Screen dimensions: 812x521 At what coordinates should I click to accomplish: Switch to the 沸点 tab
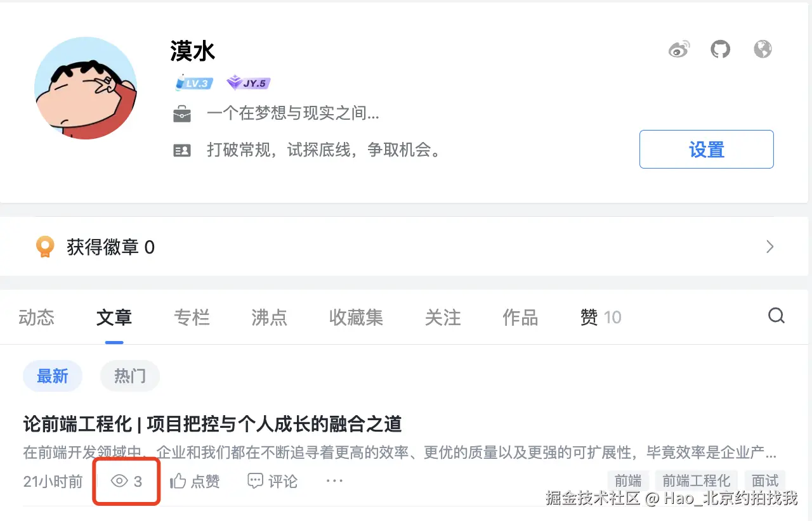[269, 318]
